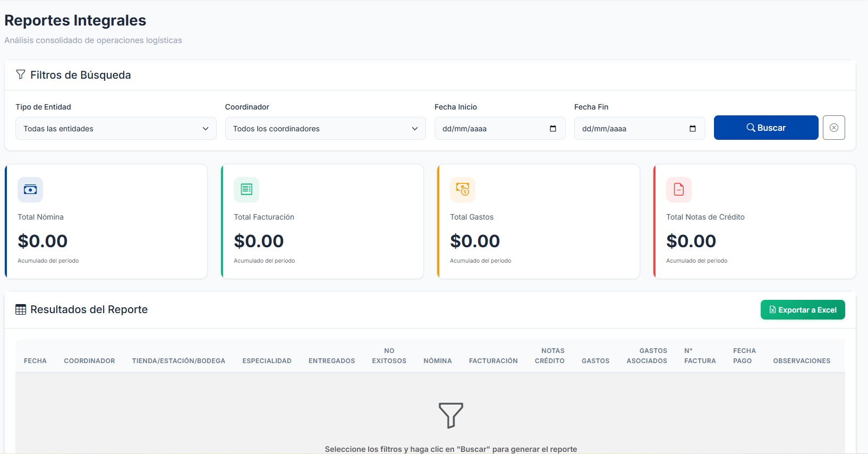
Task: Click the clear filters circle-x button
Action: 833,128
